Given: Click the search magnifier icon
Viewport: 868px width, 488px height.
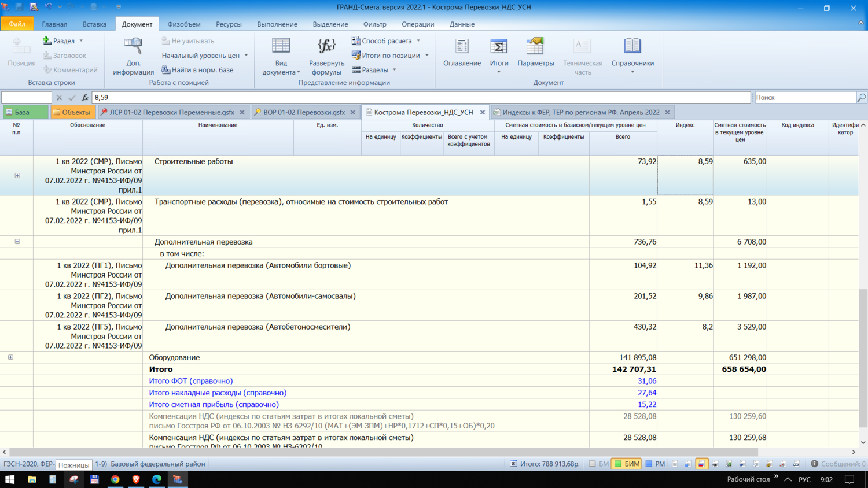Looking at the screenshot, I should point(861,98).
